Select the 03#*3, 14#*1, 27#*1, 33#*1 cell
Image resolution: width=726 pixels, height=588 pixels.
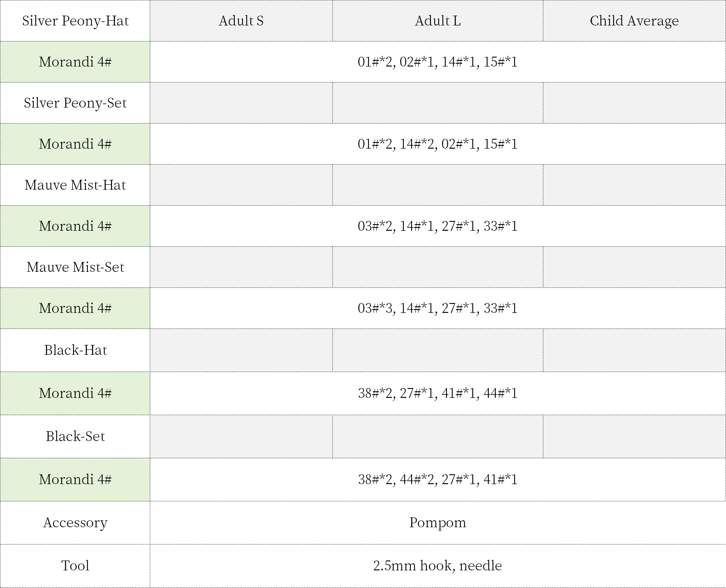tap(437, 308)
